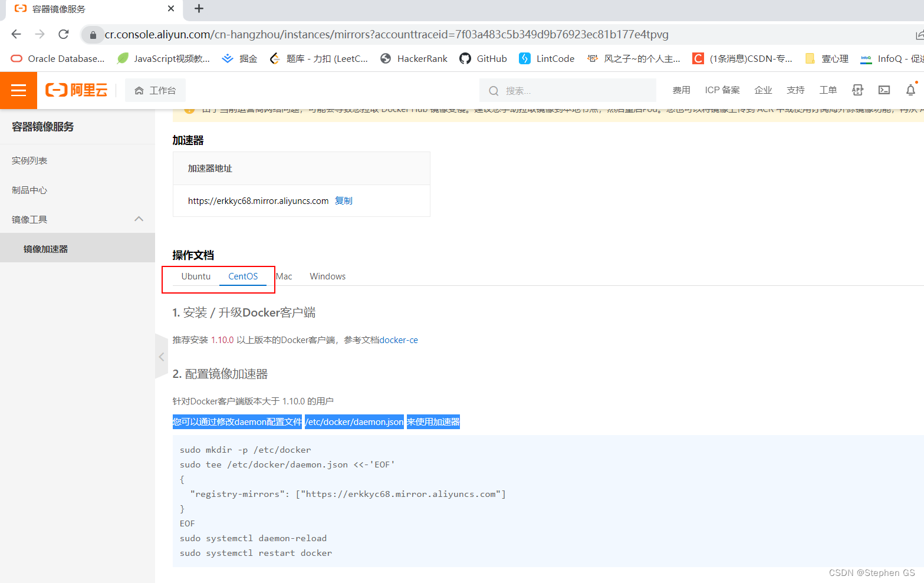Open HackerRank bookmark
924x583 pixels.
click(414, 58)
